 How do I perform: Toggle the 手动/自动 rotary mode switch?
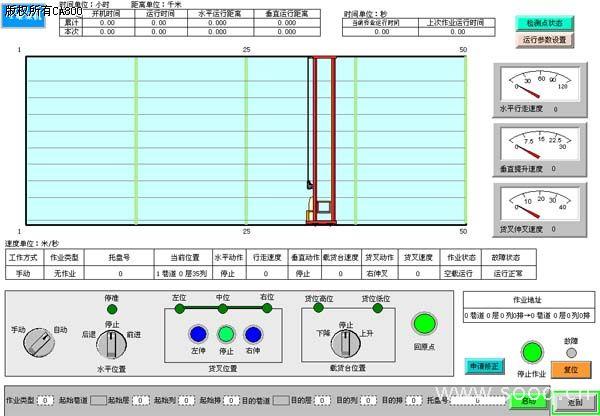[x=37, y=341]
